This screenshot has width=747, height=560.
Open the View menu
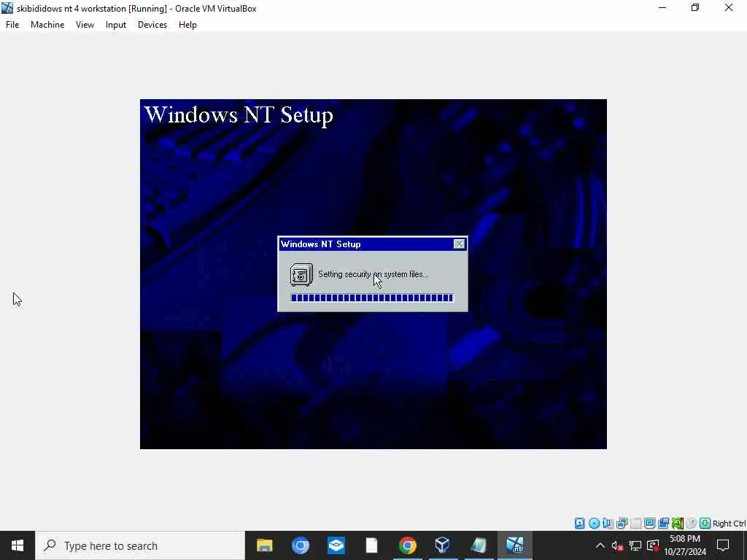pos(85,25)
